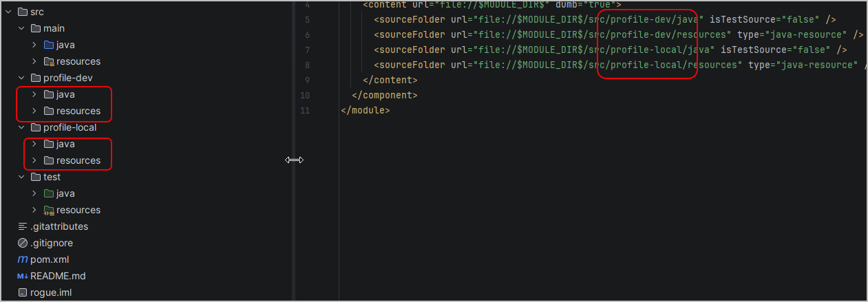This screenshot has height=302, width=868.
Task: Collapse the profile-dev folder
Action: pyautogui.click(x=21, y=78)
